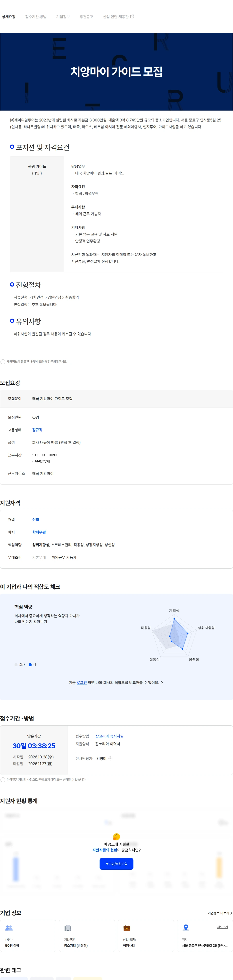Click the building icon in the 기업구분 card
This screenshot has width=233, height=980.
tap(68, 928)
